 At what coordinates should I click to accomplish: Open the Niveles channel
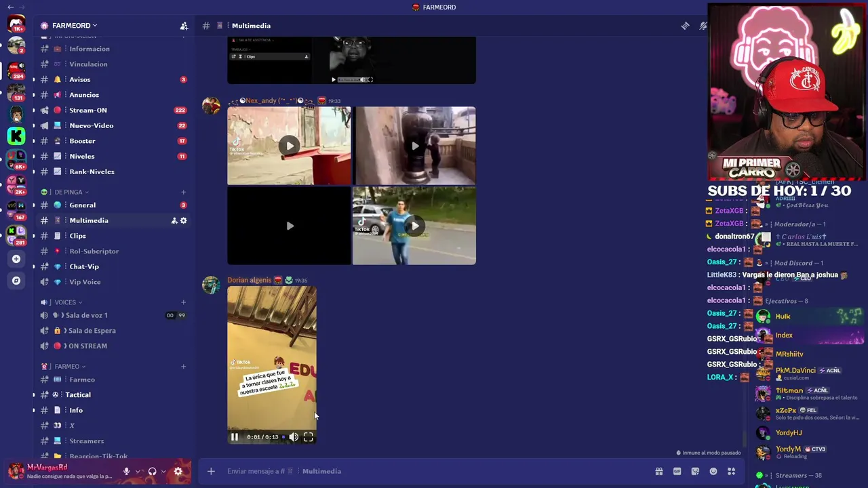113,156
